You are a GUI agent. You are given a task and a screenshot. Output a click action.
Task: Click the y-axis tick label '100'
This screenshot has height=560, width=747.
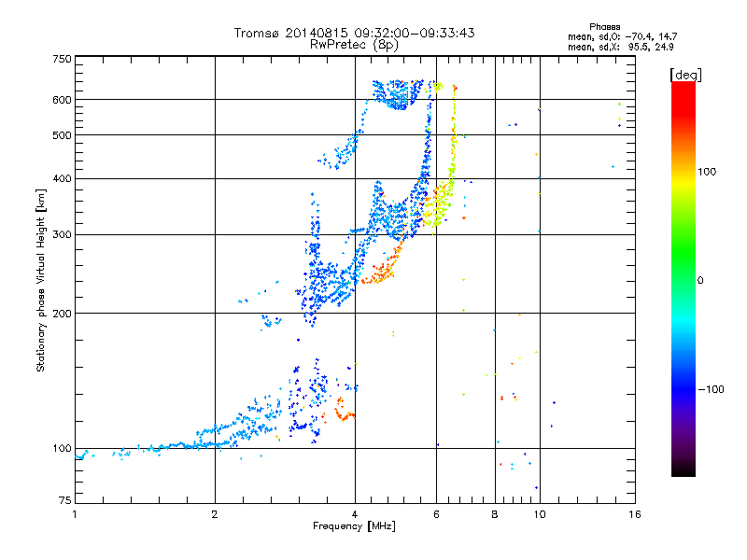[62, 449]
